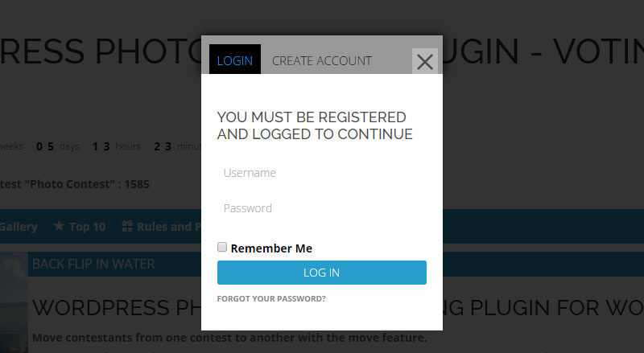This screenshot has width=644, height=353.
Task: Open the contest photo thumbnail at left
Action: (x=14, y=302)
